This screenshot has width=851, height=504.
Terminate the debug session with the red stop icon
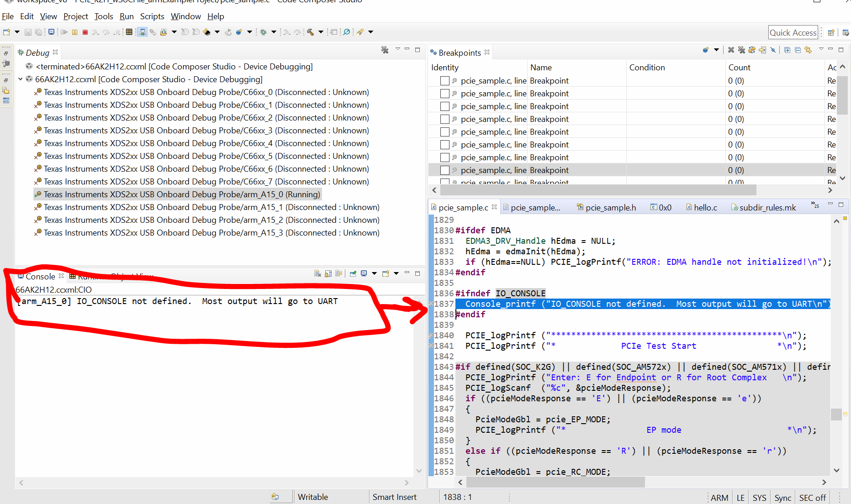pyautogui.click(x=86, y=32)
